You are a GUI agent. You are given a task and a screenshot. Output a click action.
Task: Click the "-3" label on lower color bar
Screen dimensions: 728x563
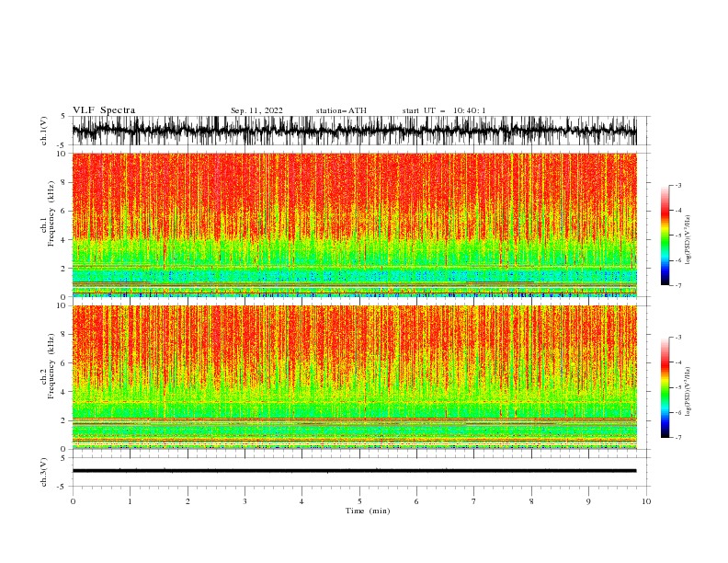pyautogui.click(x=678, y=338)
